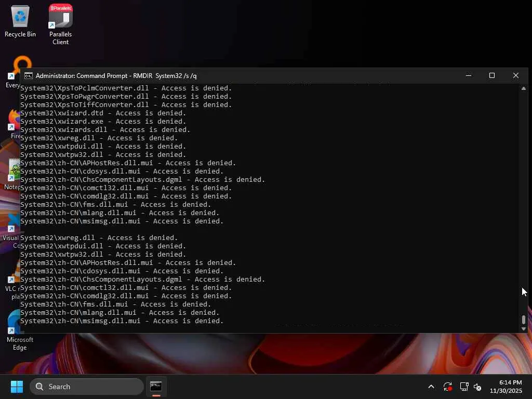Click the Notepad++ desktop shortcut
This screenshot has width=532, height=399.
12,175
